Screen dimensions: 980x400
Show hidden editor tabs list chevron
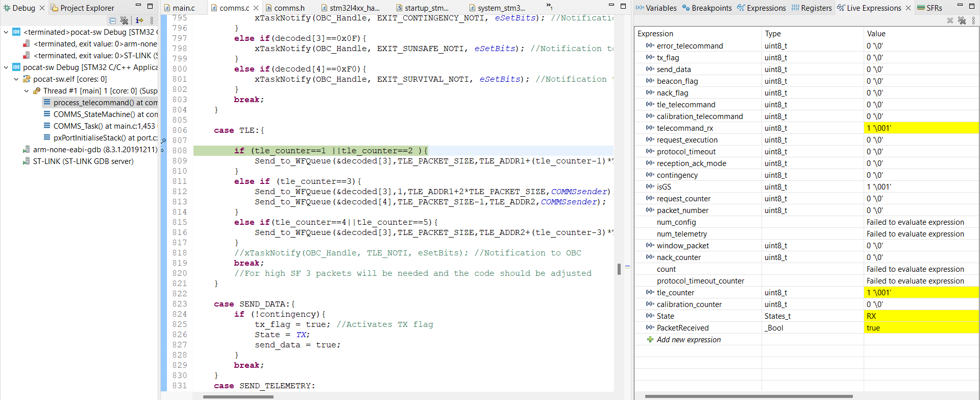pyautogui.click(x=549, y=7)
